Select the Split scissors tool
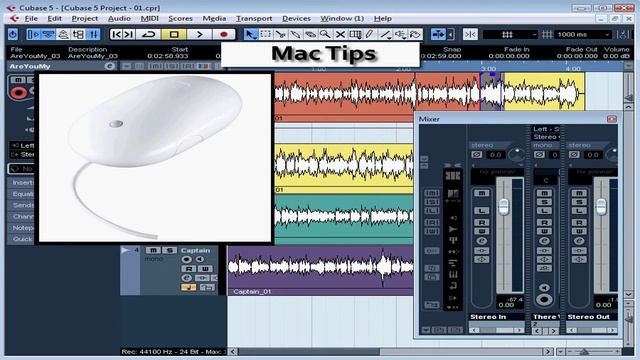The width and height of the screenshot is (640, 360). [280, 34]
